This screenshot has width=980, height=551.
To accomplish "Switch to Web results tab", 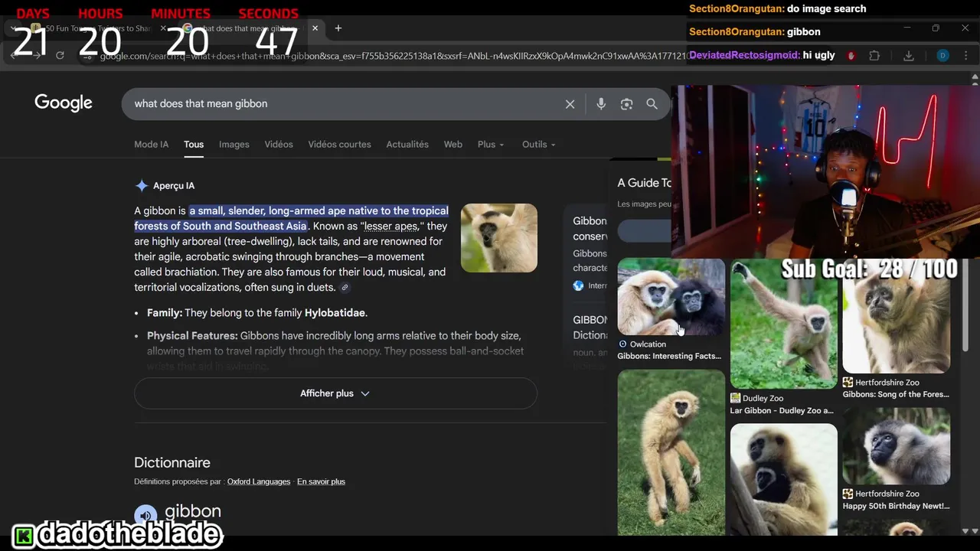I will click(x=453, y=145).
